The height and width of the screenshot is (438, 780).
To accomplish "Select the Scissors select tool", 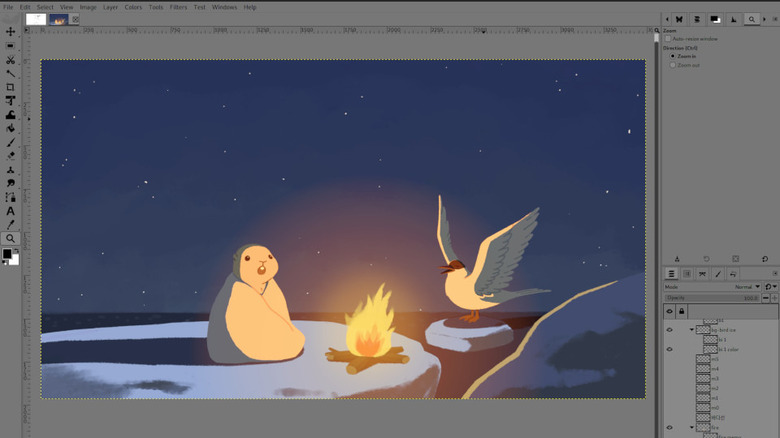I will pyautogui.click(x=10, y=60).
